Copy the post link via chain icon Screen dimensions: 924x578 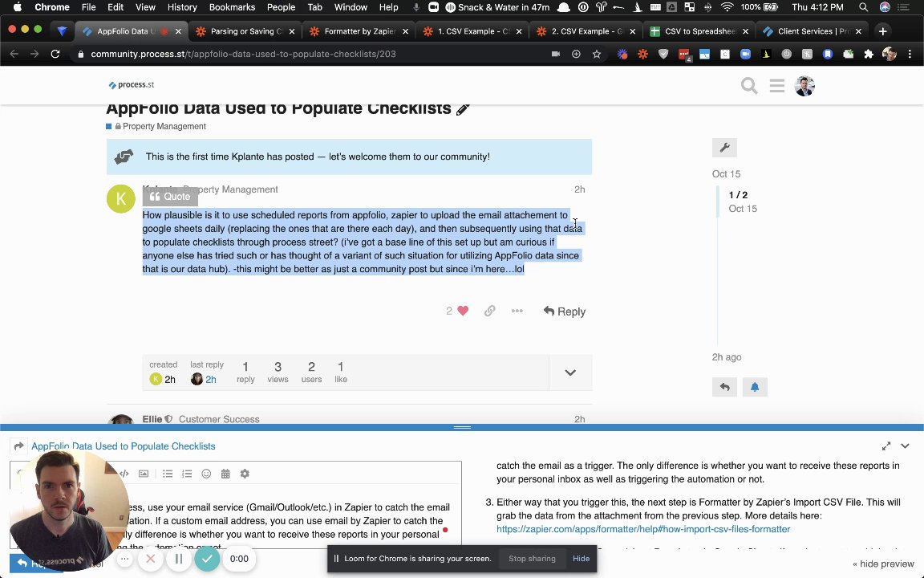coord(490,311)
